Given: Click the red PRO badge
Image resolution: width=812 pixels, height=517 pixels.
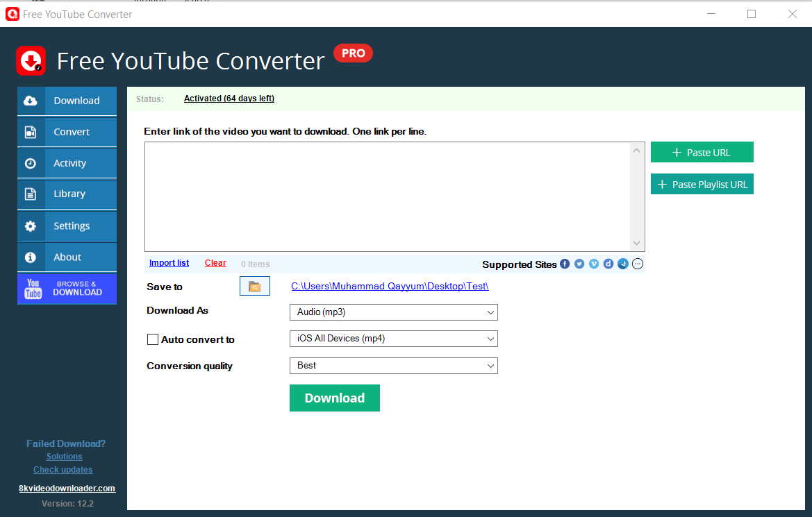Looking at the screenshot, I should (353, 53).
